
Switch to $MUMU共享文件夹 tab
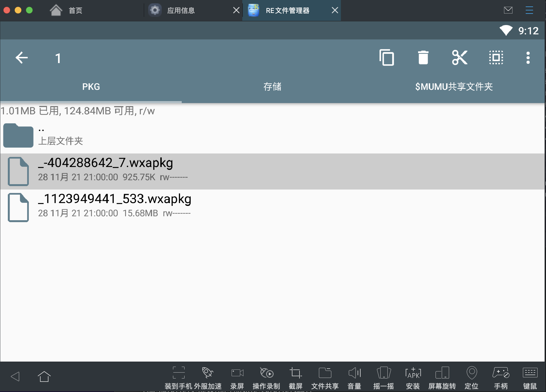coord(454,86)
